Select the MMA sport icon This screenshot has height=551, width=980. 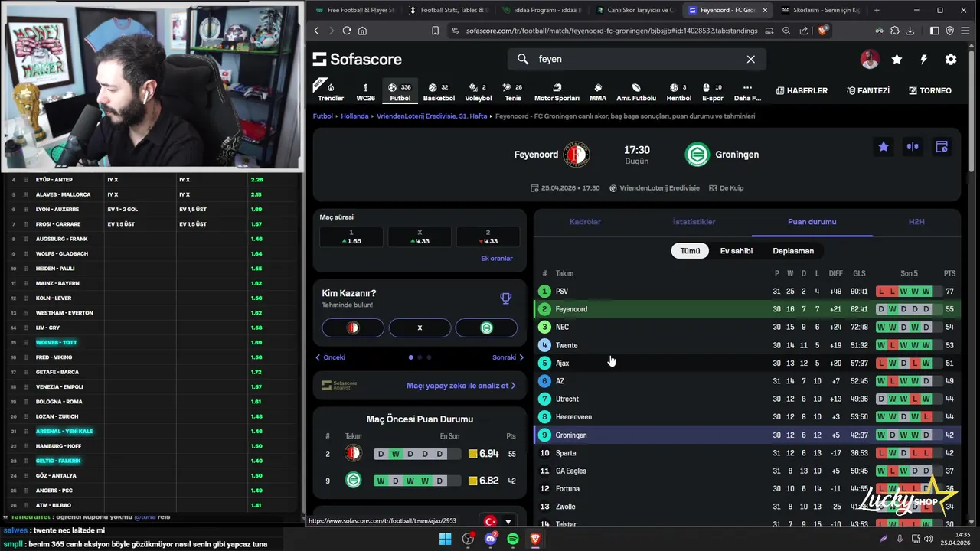click(x=598, y=92)
